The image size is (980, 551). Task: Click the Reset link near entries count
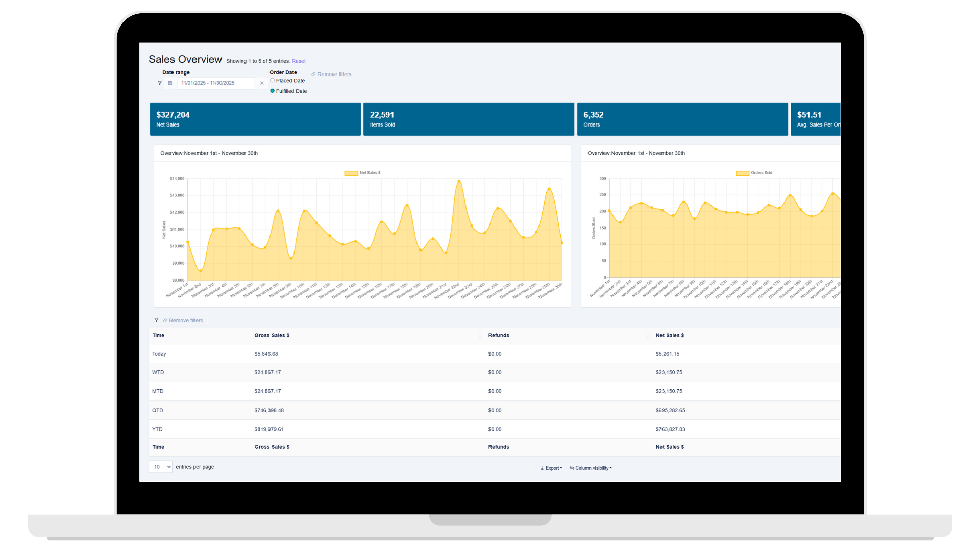click(x=299, y=61)
